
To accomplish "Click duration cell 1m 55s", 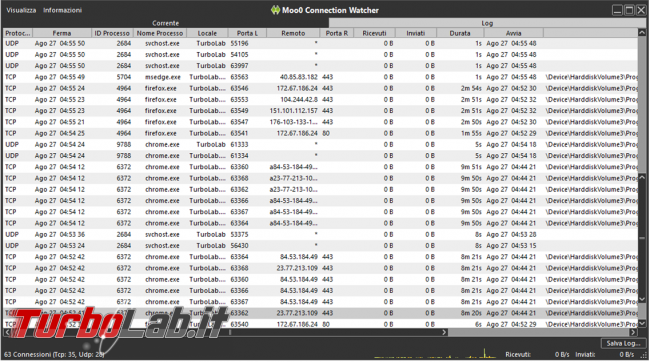I will pyautogui.click(x=471, y=134).
